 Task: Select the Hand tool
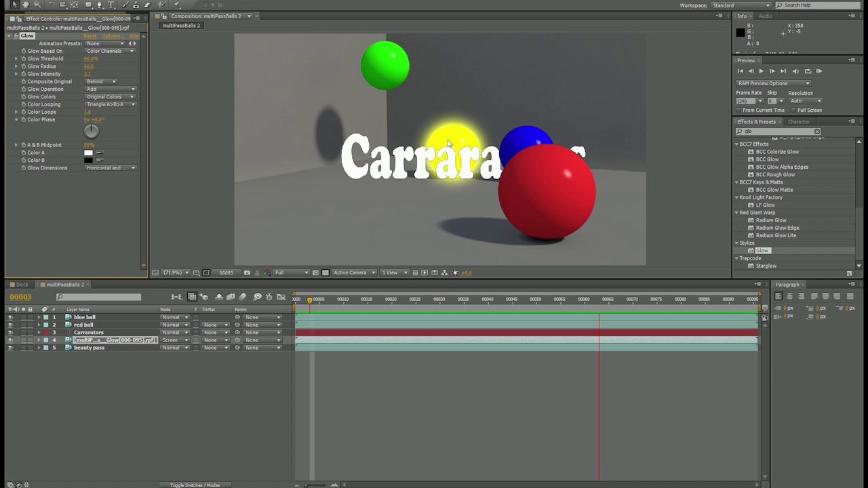point(26,5)
